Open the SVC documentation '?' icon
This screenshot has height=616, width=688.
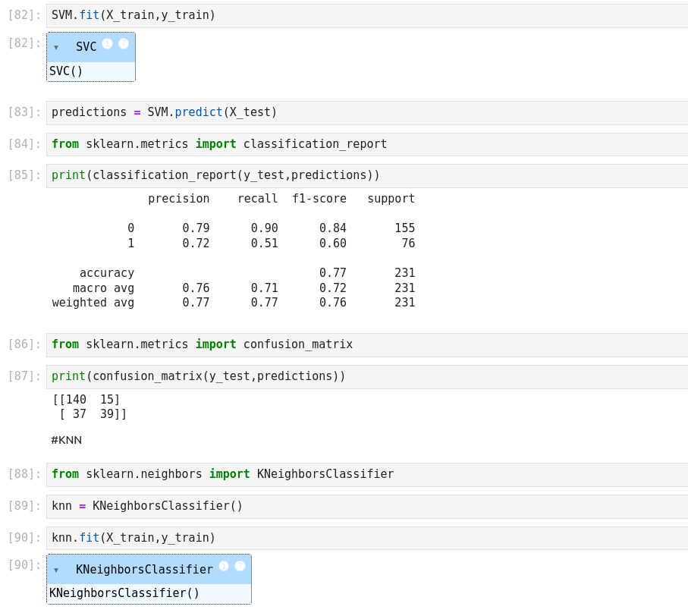pos(124,44)
